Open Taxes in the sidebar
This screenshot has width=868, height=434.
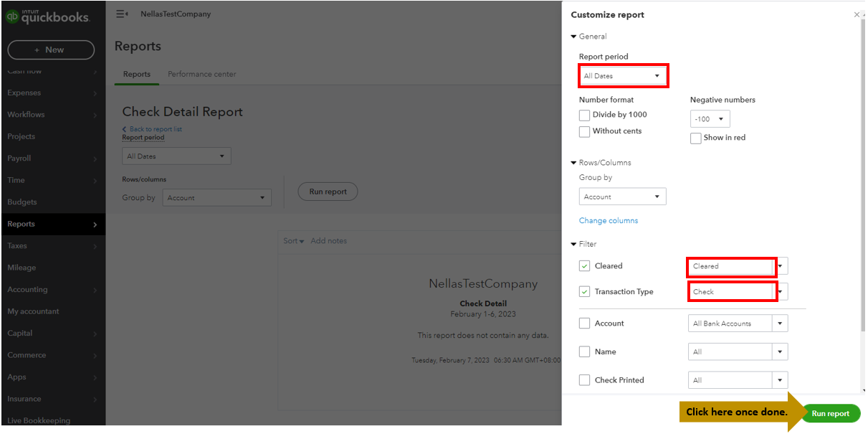coord(52,246)
